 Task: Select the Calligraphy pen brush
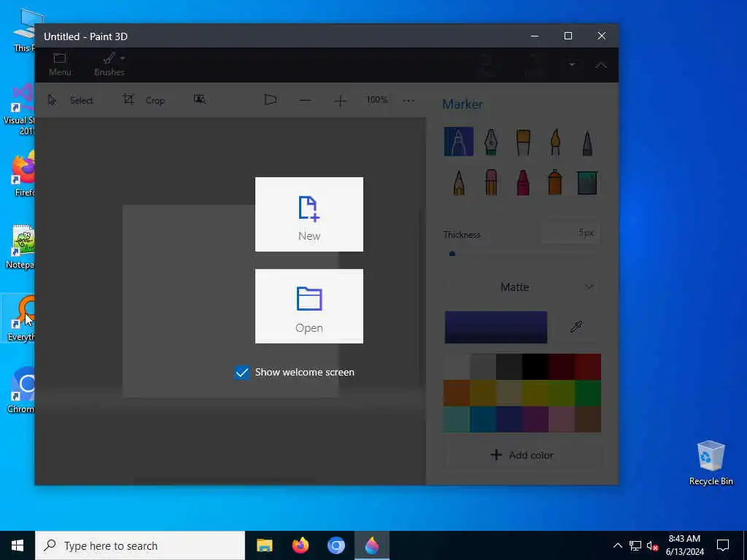pyautogui.click(x=491, y=141)
